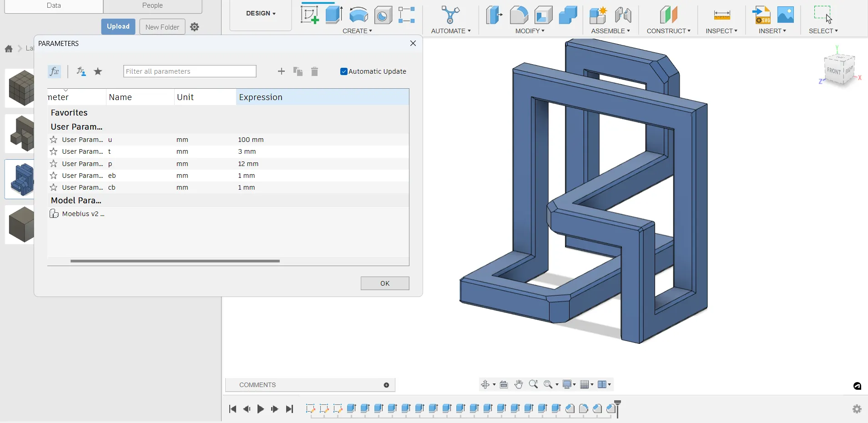Image resolution: width=868 pixels, height=423 pixels.
Task: Toggle favorite star for parameter cb
Action: click(54, 187)
